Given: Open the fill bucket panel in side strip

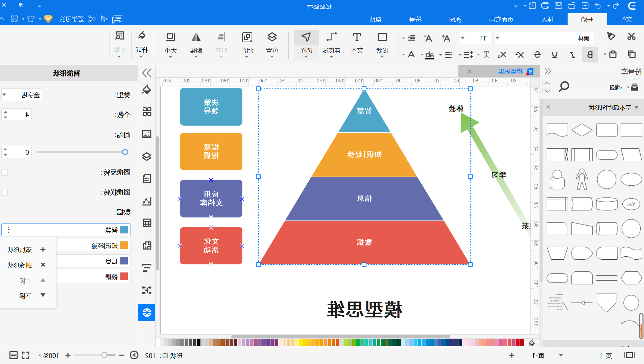Looking at the screenshot, I should [147, 89].
